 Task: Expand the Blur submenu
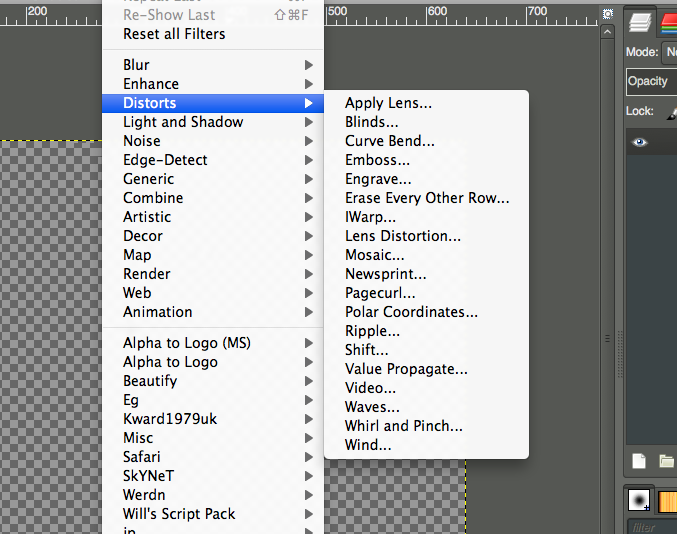point(213,65)
